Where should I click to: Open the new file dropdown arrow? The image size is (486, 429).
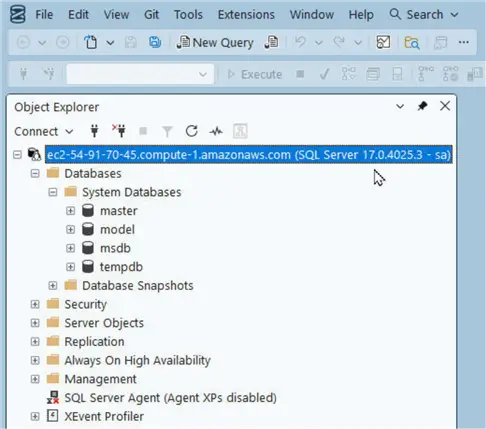point(110,43)
